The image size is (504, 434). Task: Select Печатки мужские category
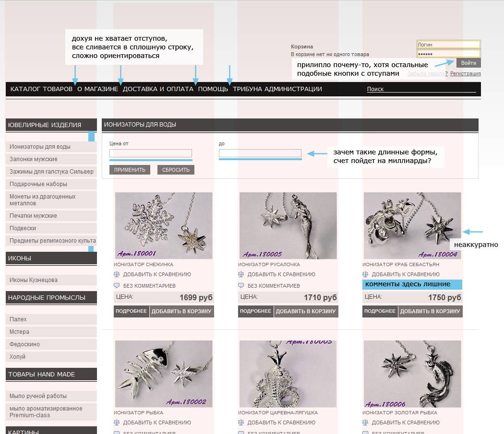[x=51, y=215]
